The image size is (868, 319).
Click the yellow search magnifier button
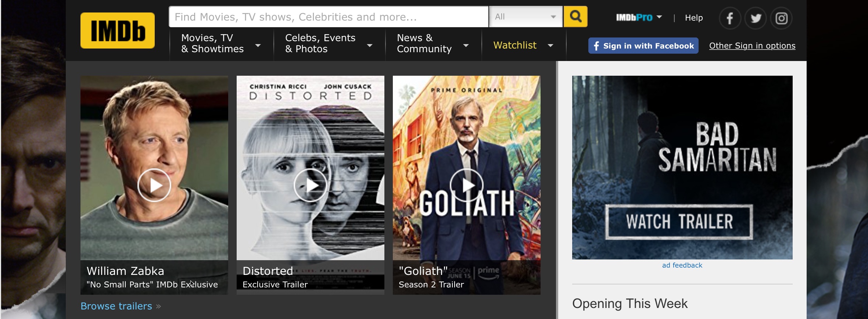tap(575, 17)
